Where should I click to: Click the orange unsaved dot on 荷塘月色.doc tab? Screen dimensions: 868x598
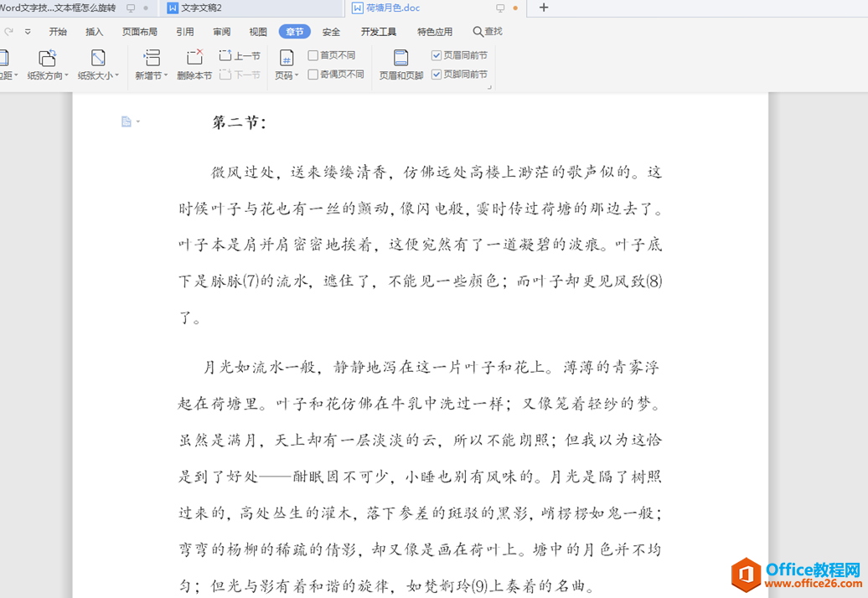point(515,8)
